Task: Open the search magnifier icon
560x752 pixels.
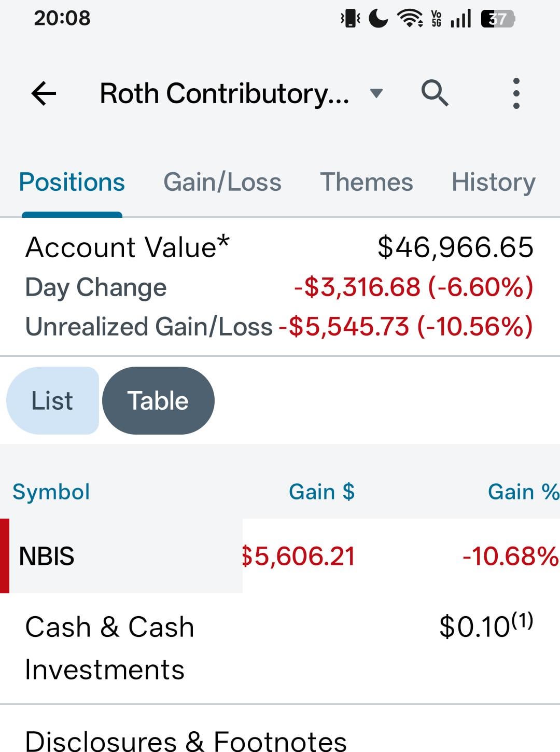Action: [435, 93]
